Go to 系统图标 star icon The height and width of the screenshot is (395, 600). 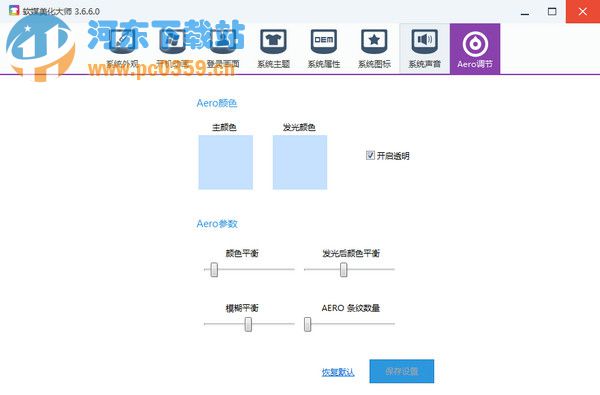coord(374,41)
